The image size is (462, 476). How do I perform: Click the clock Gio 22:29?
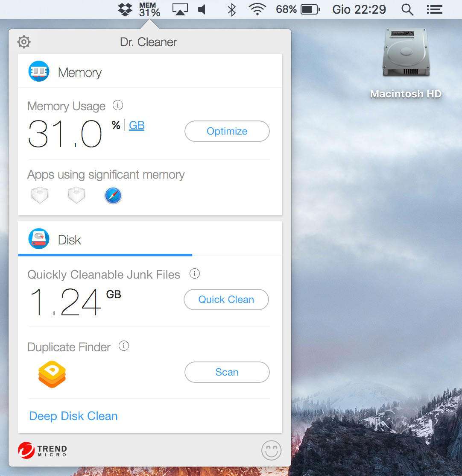(x=359, y=9)
